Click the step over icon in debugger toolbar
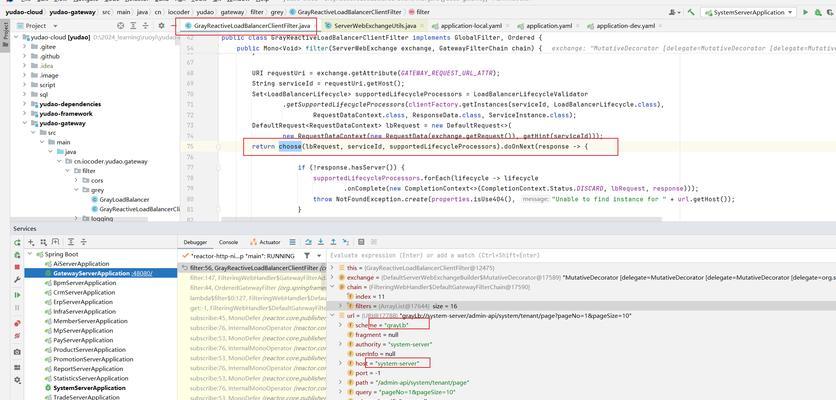This screenshot has width=836, height=400. [x=308, y=242]
